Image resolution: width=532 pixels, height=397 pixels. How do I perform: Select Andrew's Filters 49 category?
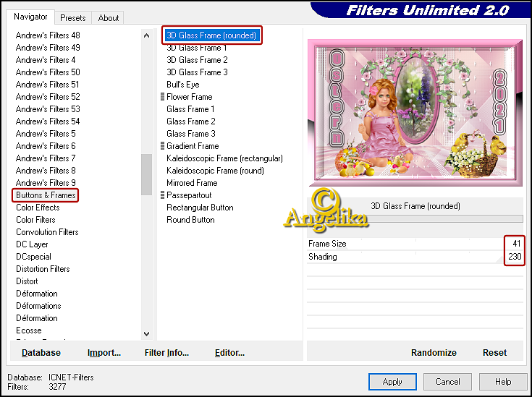[48, 48]
